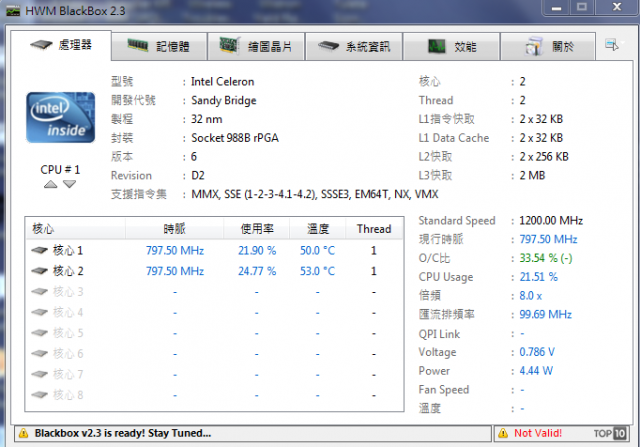Click core 1 temperature 50.0 °C

pyautogui.click(x=318, y=250)
